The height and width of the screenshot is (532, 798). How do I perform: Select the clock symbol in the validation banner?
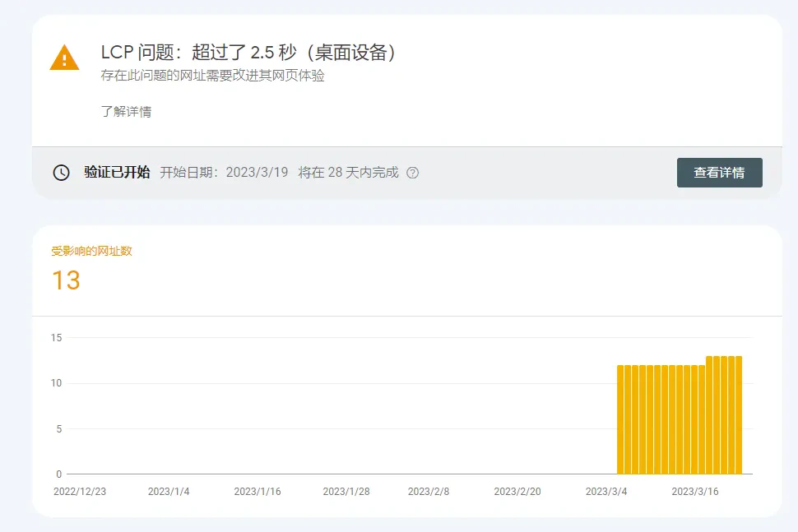pos(60,173)
